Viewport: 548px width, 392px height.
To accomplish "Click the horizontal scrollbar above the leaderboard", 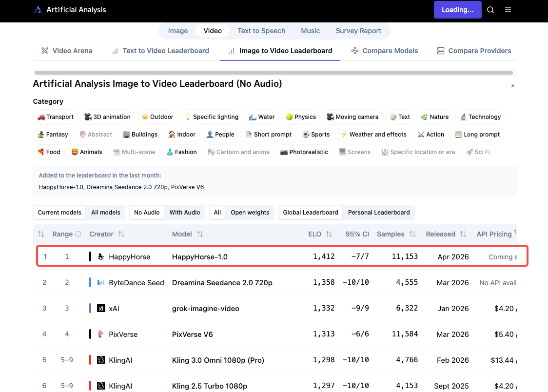I will tap(274, 73).
